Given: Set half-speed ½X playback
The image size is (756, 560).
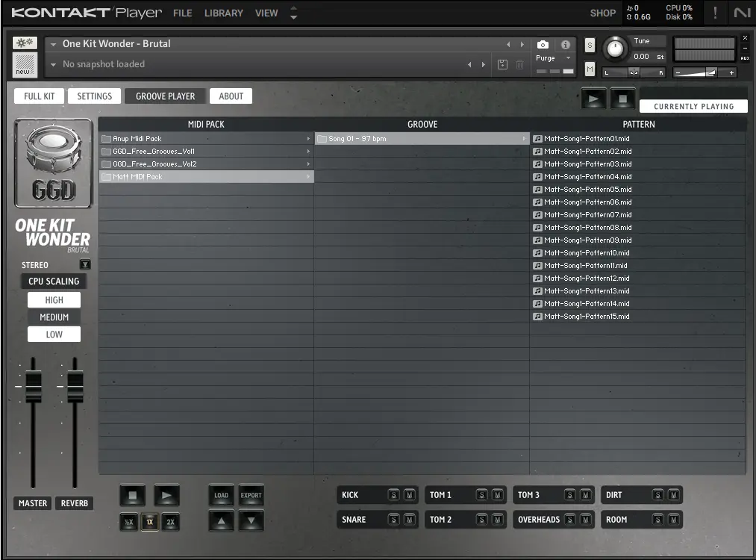Looking at the screenshot, I should 128,522.
